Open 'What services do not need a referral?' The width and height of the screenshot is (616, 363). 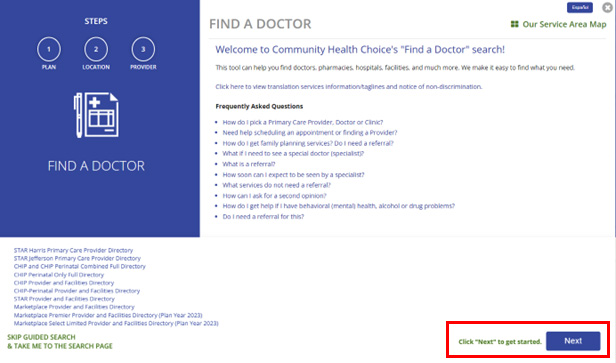pos(277,185)
